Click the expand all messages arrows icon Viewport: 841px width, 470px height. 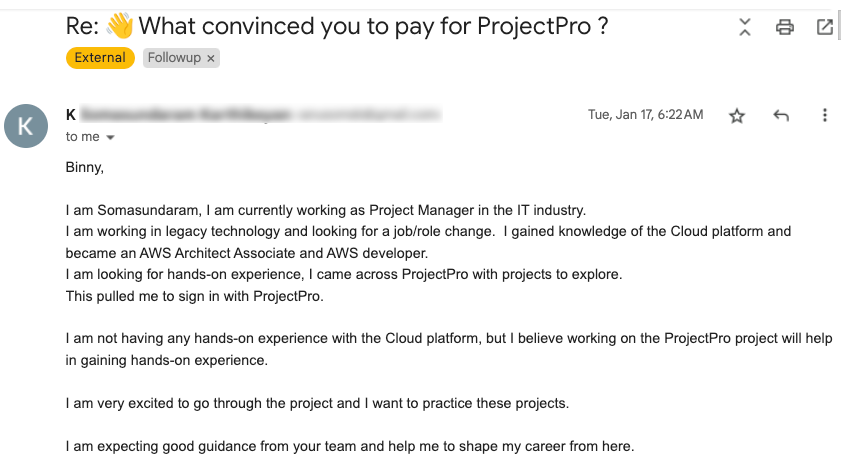(x=744, y=27)
